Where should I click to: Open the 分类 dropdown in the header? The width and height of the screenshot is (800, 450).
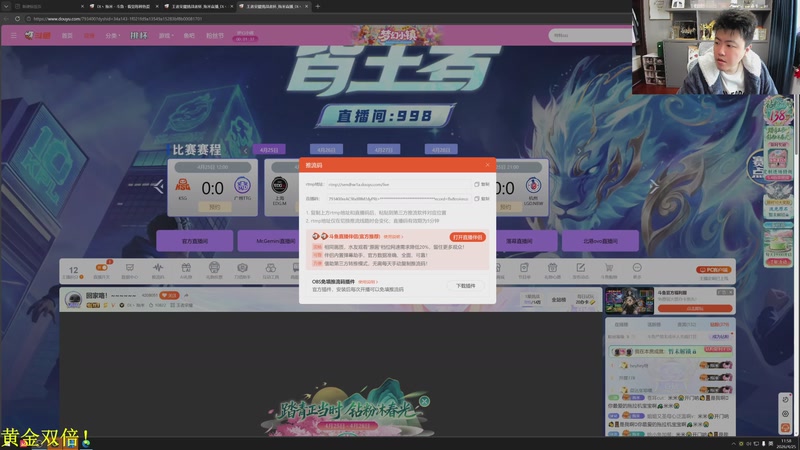[x=112, y=36]
